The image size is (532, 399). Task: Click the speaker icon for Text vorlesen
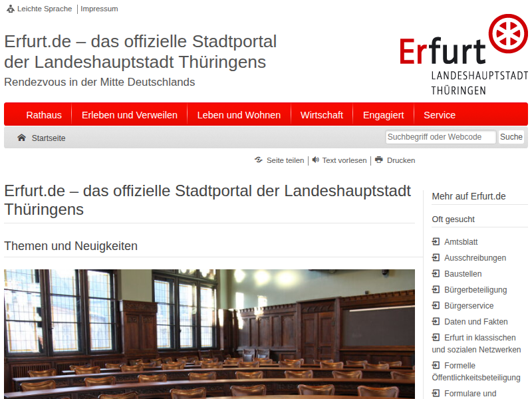pos(315,160)
